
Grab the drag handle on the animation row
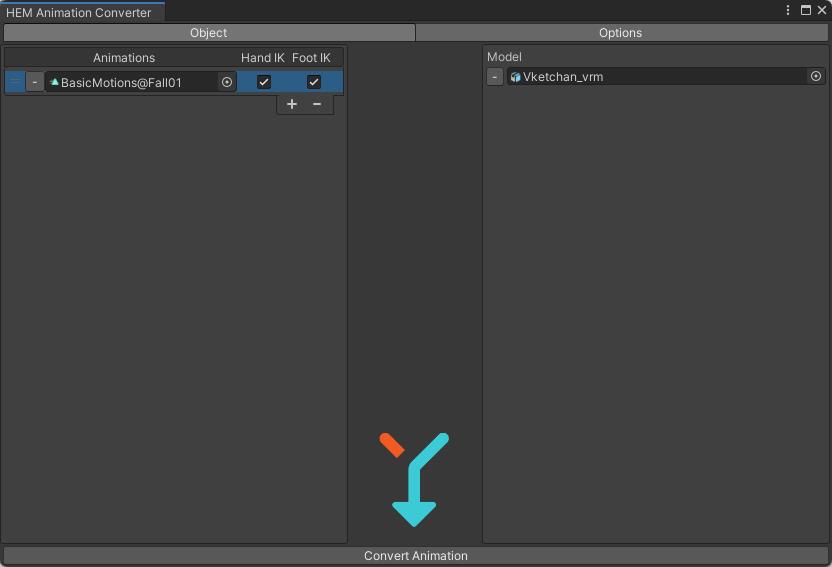[x=15, y=82]
